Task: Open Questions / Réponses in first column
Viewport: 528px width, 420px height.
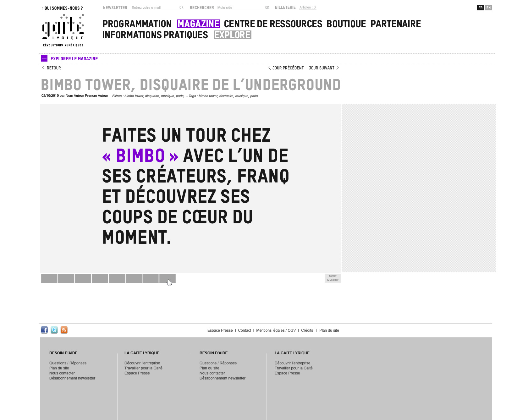Action: 68,363
